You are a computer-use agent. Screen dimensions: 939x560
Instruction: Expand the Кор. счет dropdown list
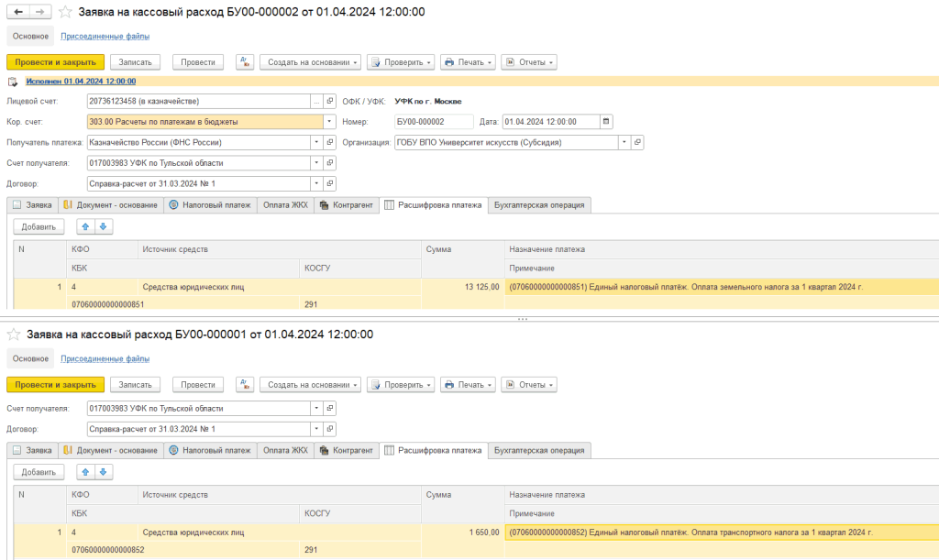pos(329,122)
